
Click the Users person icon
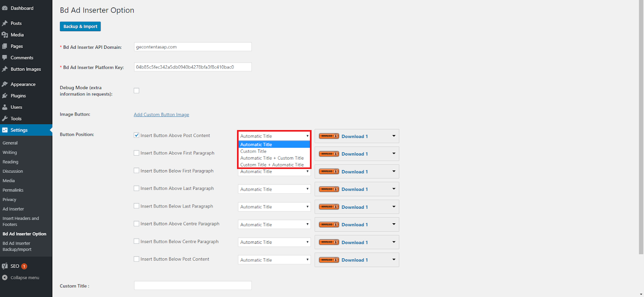coord(5,107)
